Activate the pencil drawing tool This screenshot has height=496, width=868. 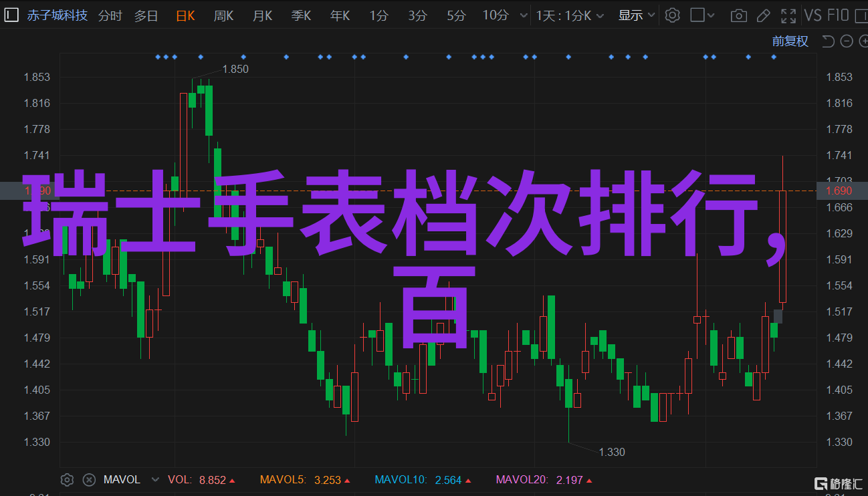pyautogui.click(x=764, y=15)
